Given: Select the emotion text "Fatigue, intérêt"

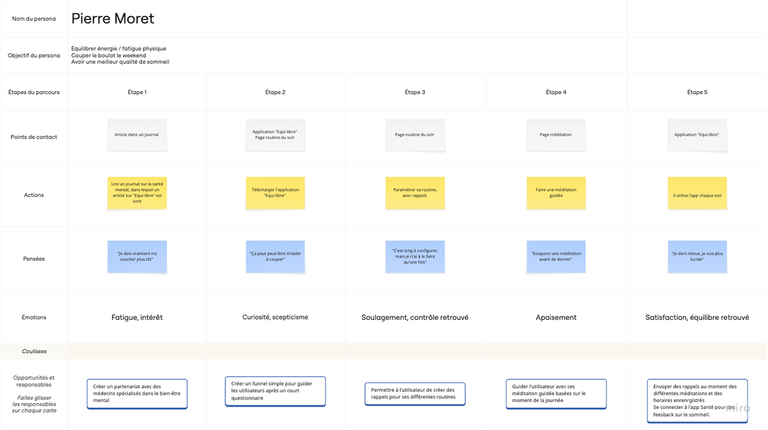Looking at the screenshot, I should point(137,317).
